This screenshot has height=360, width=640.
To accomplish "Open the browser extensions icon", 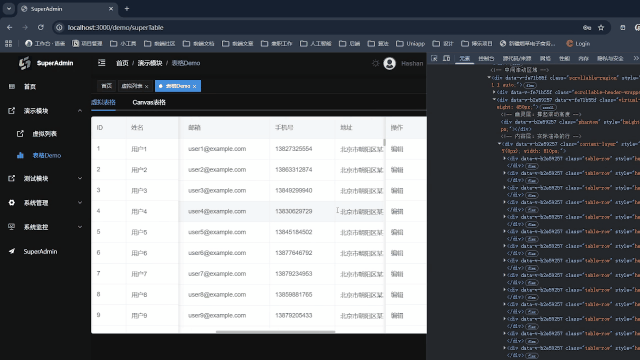I will (x=622, y=27).
